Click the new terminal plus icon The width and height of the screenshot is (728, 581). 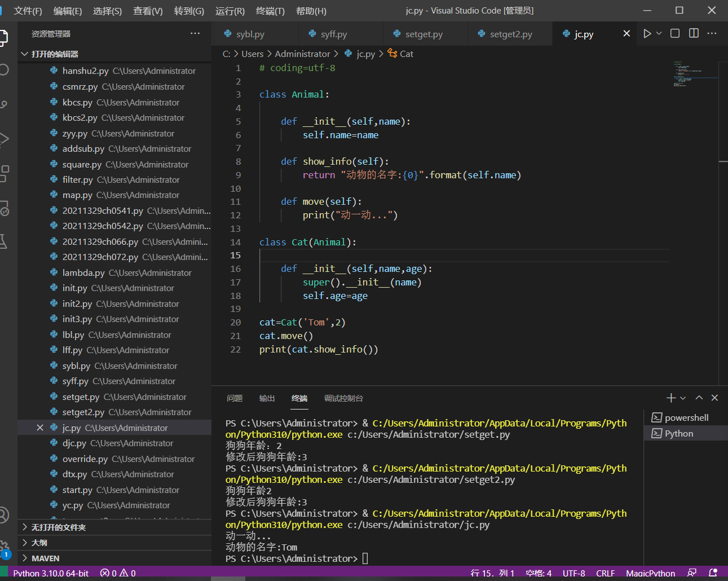tap(670, 398)
